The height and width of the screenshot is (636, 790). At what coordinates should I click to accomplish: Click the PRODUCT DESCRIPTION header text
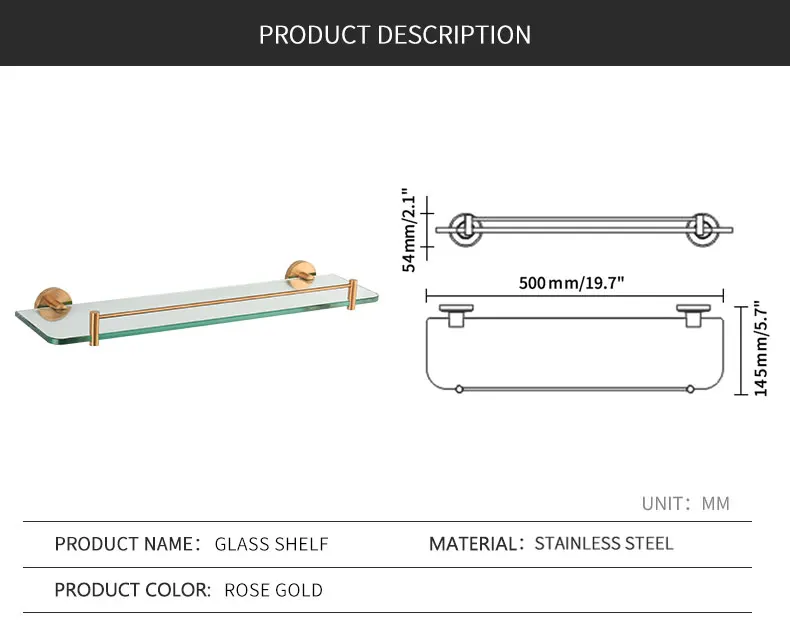point(394,35)
